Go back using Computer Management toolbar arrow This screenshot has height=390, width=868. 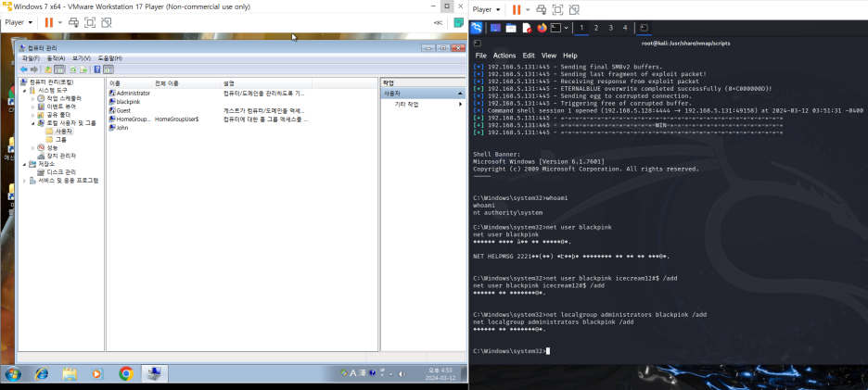[x=24, y=69]
